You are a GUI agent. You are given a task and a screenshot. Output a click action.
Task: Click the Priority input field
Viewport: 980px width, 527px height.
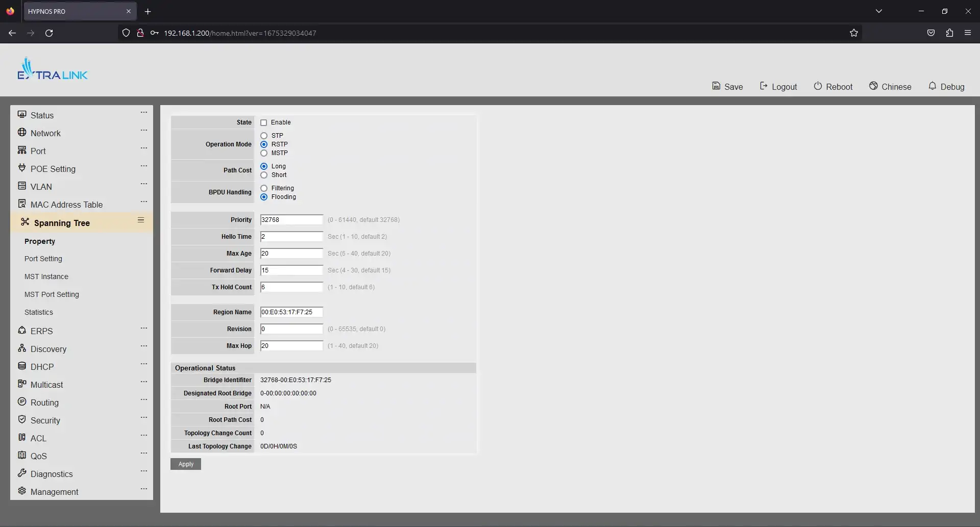[x=291, y=220]
